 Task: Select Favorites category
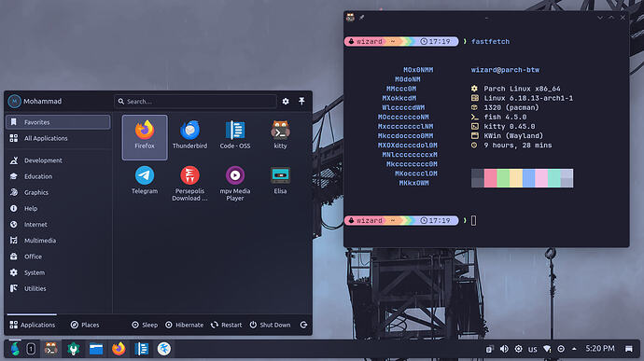[x=58, y=122]
